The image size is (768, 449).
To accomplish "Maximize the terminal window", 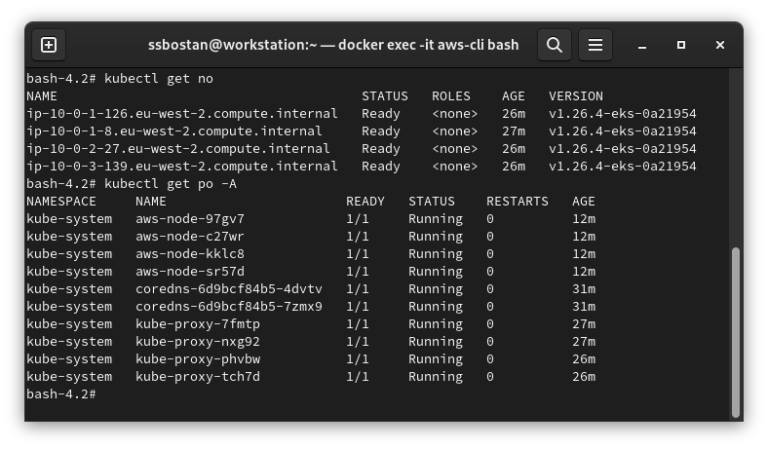I will pyautogui.click(x=681, y=45).
